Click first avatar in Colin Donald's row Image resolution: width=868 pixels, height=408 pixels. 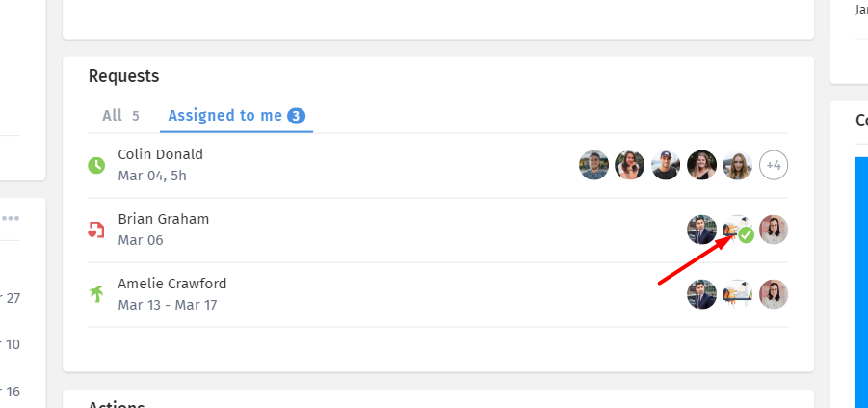[x=594, y=165]
